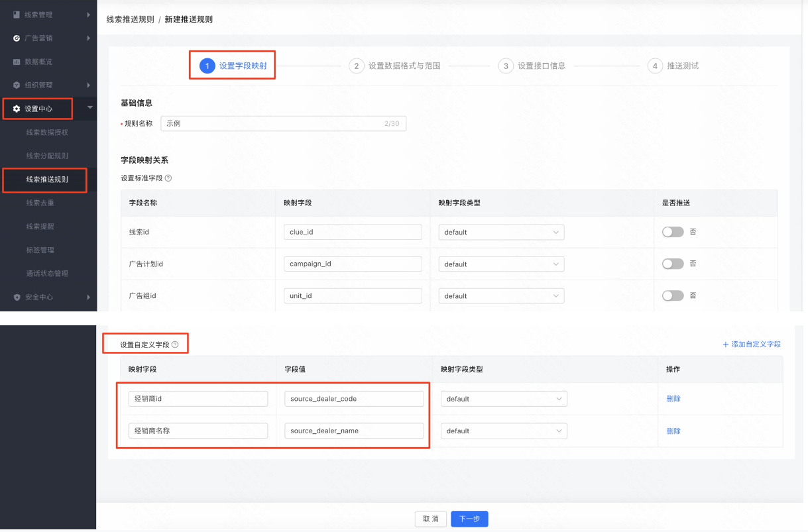Click the 广告营销 sidebar icon
The image size is (808, 532).
point(17,38)
